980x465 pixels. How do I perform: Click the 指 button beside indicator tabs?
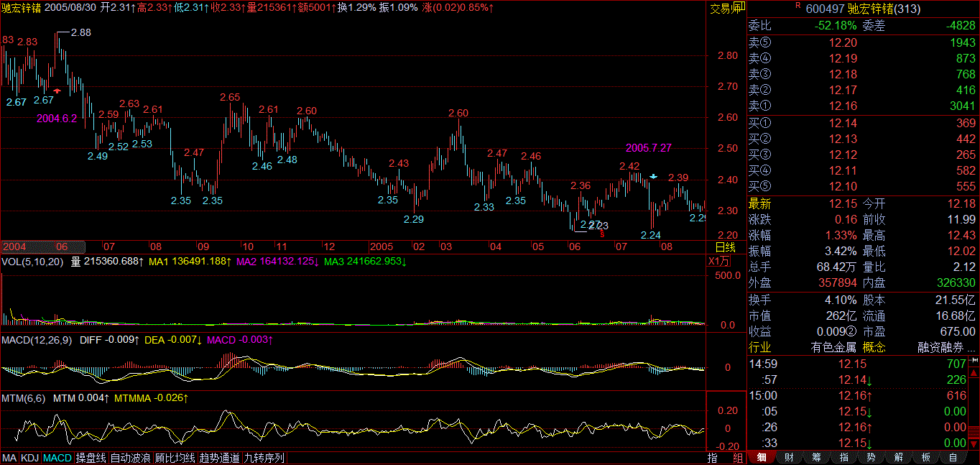713,458
